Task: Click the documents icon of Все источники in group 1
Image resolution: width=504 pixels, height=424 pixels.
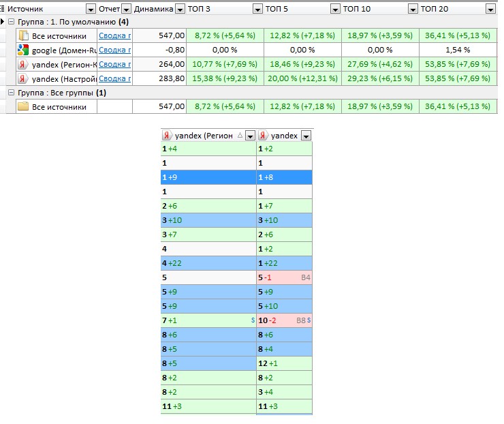Action: click(x=23, y=35)
